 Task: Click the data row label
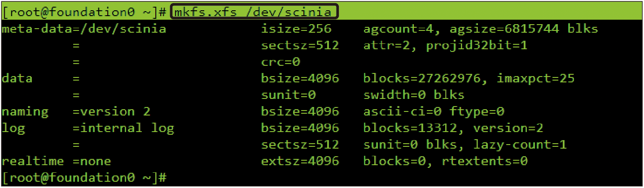coord(17,78)
